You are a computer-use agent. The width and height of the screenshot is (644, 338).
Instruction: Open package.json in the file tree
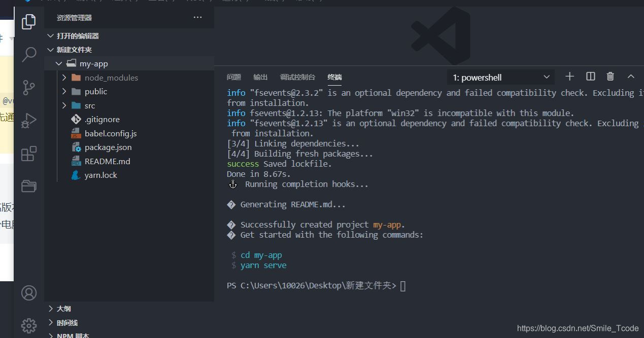coord(108,147)
